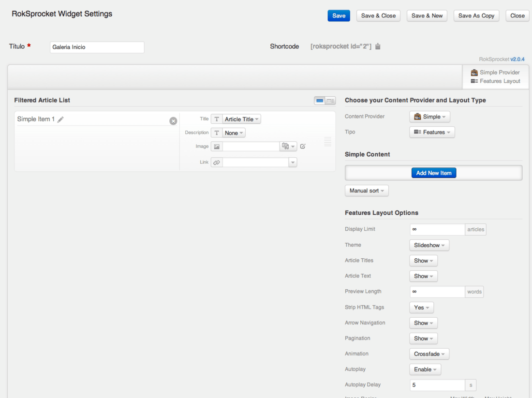Open the Tipo Features dropdown
Viewport: 532px width, 398px height.
(x=432, y=133)
